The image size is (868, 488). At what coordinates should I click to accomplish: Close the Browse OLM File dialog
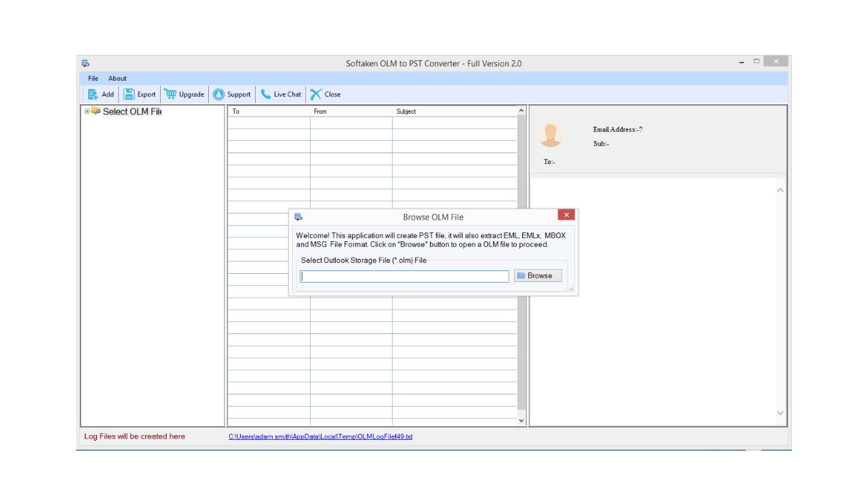pyautogui.click(x=566, y=215)
